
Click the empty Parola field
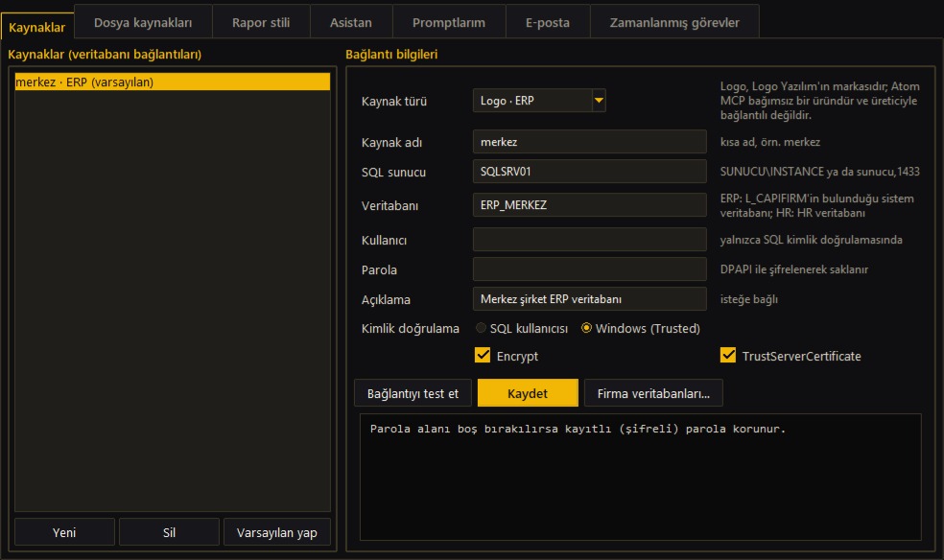point(589,268)
